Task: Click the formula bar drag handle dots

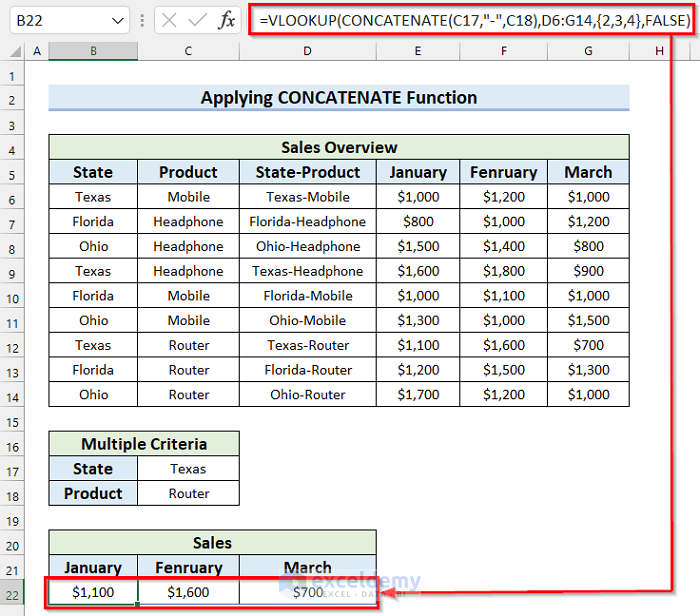Action: pyautogui.click(x=142, y=21)
